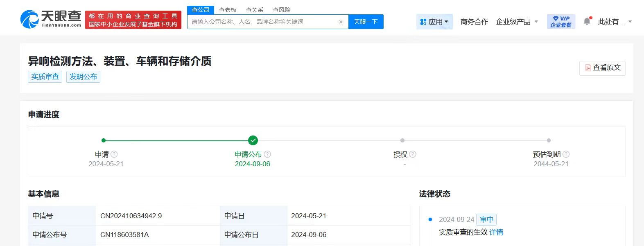Switch to 查风险 search tab
Image resolution: width=644 pixels, height=246 pixels.
click(282, 10)
